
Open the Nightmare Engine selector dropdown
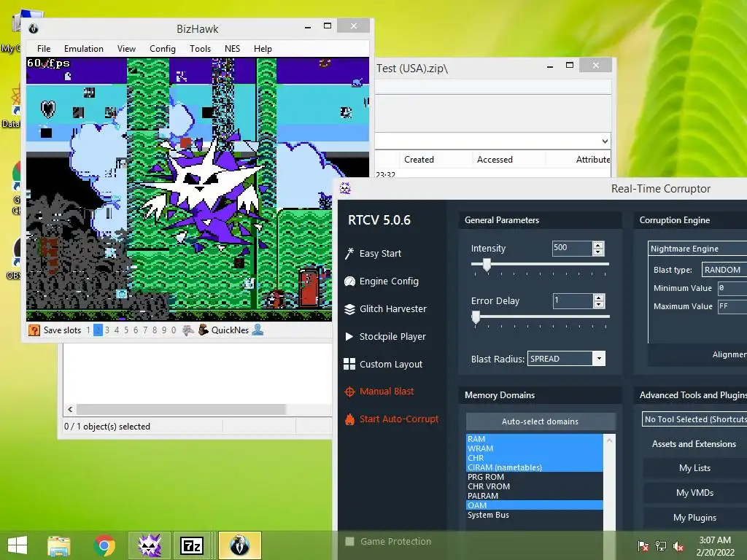coord(698,249)
